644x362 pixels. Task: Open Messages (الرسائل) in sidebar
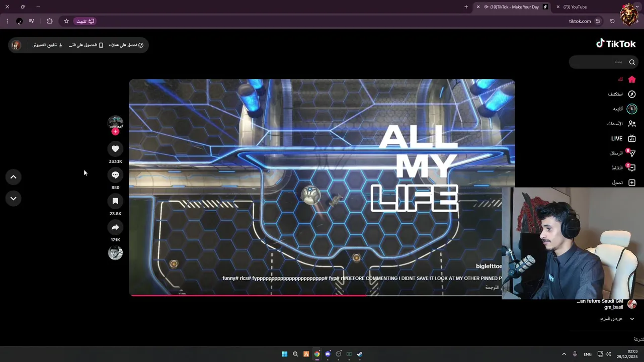tap(622, 153)
